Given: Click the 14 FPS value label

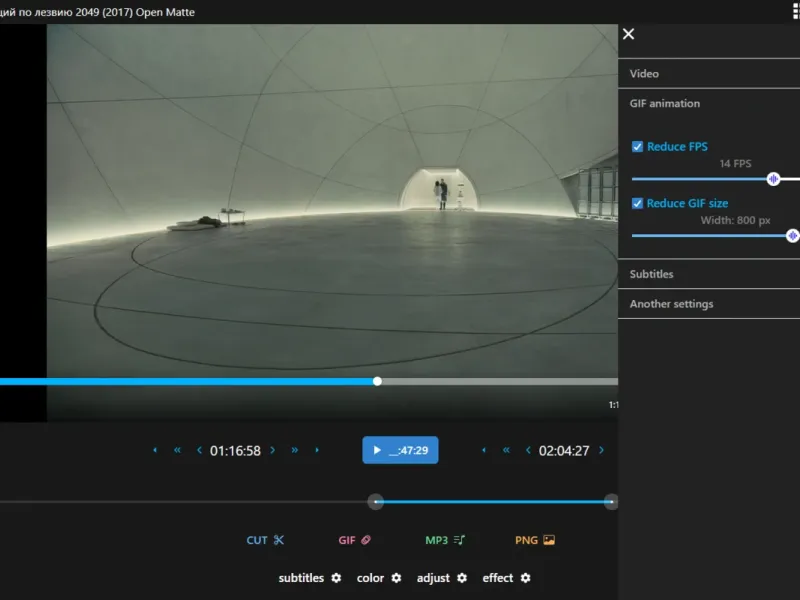Looking at the screenshot, I should pos(735,164).
